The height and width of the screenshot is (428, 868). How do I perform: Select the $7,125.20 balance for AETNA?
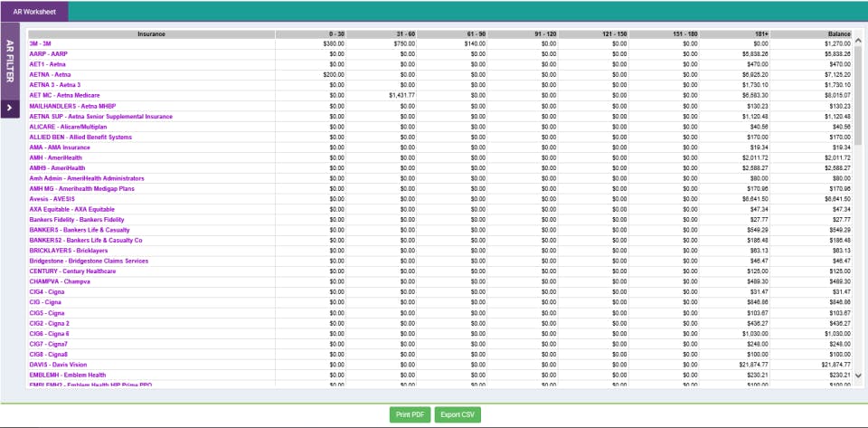click(837, 75)
